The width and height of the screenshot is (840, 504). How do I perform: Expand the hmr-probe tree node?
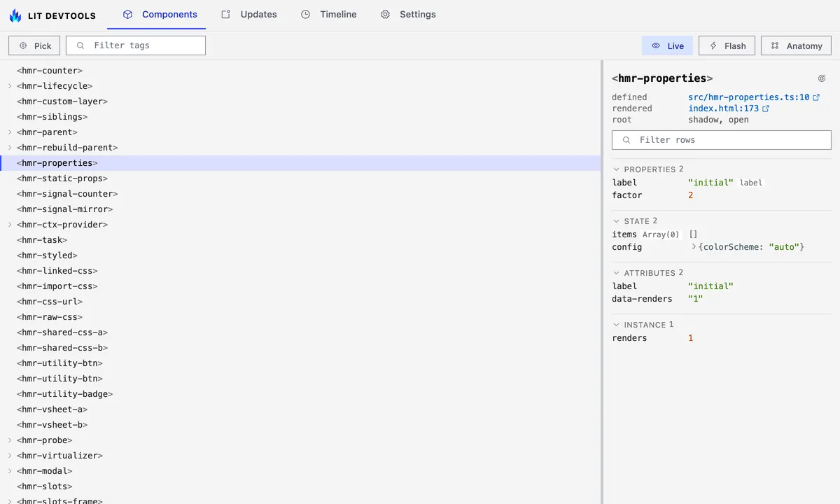(x=10, y=440)
